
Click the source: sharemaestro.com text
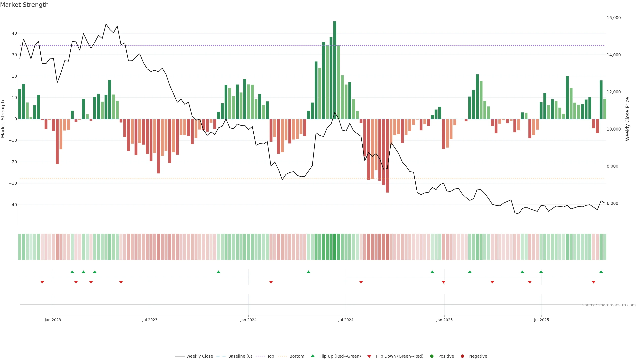(x=609, y=305)
